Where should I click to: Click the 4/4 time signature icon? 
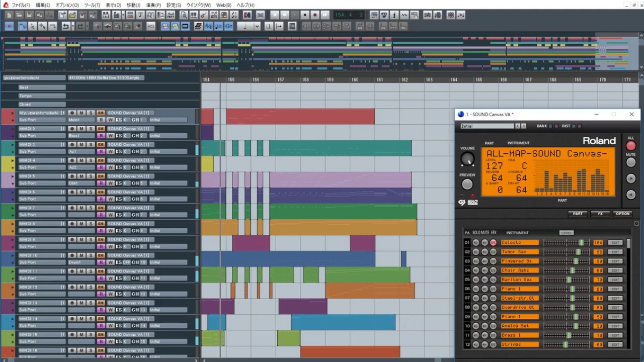(208, 26)
